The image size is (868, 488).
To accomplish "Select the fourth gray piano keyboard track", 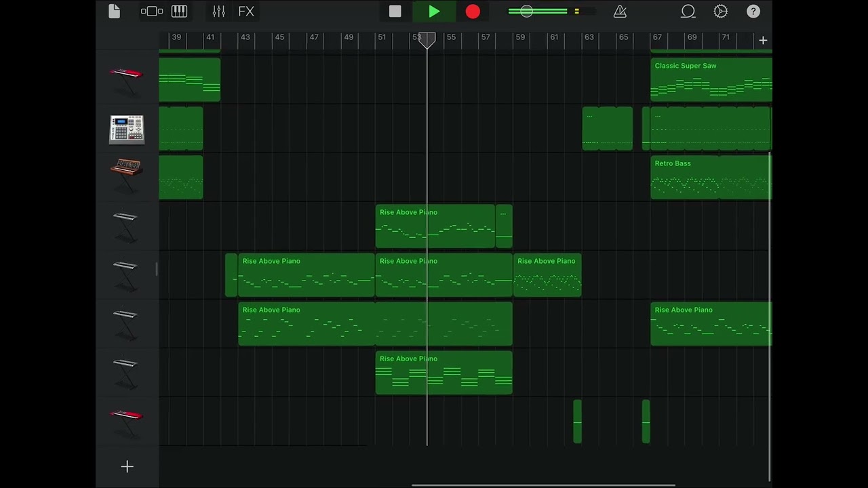I will pyautogui.click(x=125, y=373).
